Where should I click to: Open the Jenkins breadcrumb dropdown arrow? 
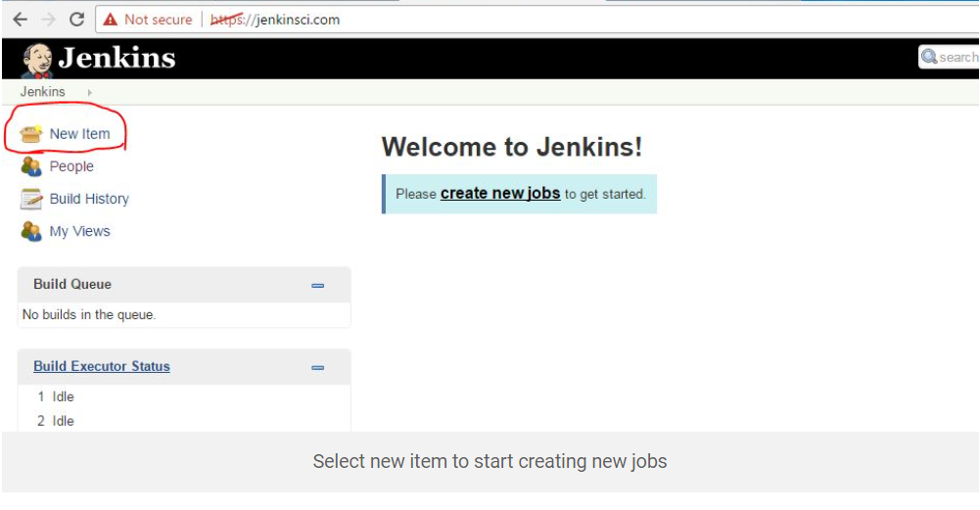click(x=89, y=92)
